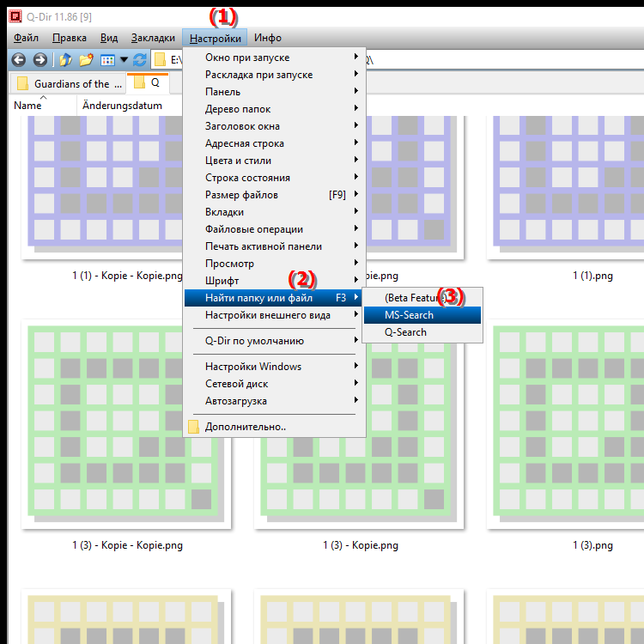Select the 1 (3).png thumbnail
644x644 pixels.
click(x=565, y=424)
